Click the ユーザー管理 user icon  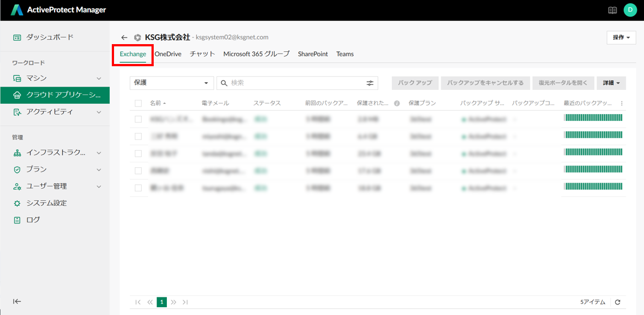click(17, 186)
